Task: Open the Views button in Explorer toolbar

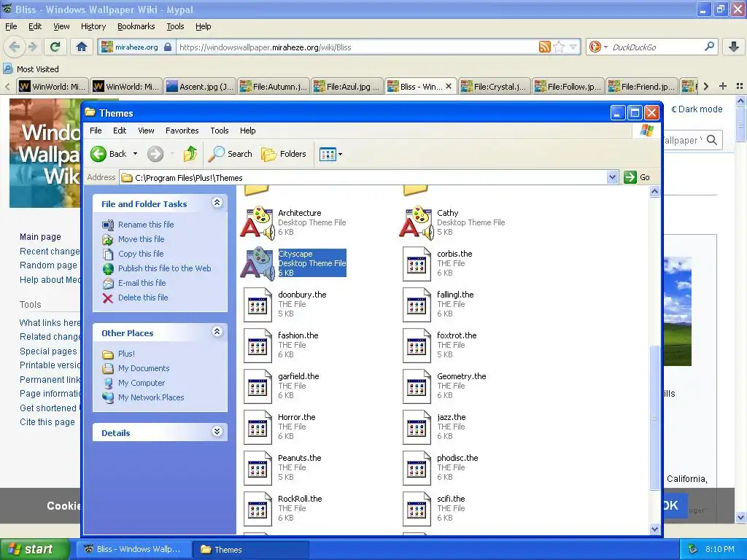Action: click(x=328, y=155)
